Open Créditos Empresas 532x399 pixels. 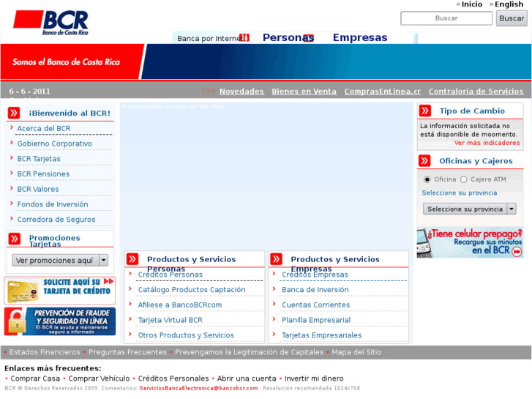coord(315,275)
